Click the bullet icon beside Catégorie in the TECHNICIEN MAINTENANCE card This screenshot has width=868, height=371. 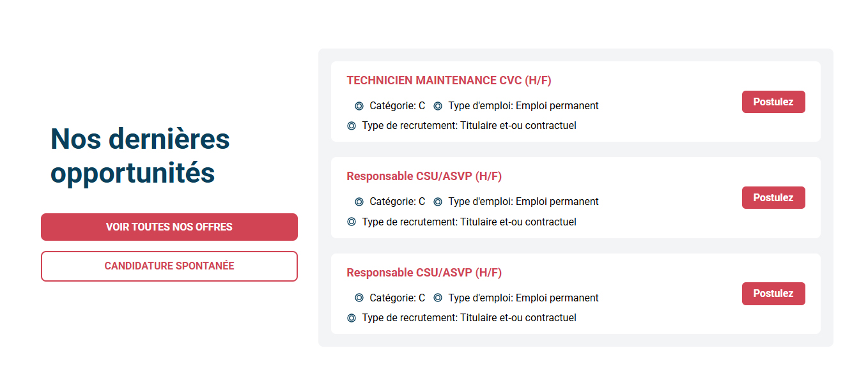tap(359, 106)
